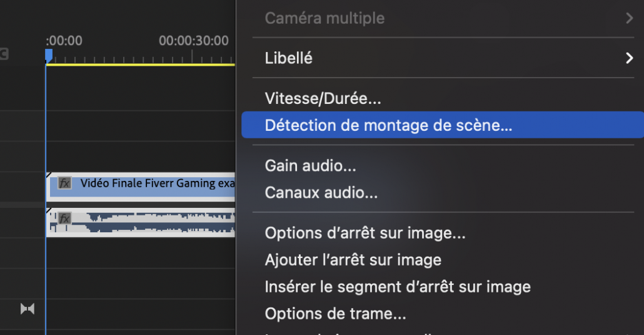The width and height of the screenshot is (644, 335).
Task: Click the fx badge on the video clip
Action: (64, 183)
